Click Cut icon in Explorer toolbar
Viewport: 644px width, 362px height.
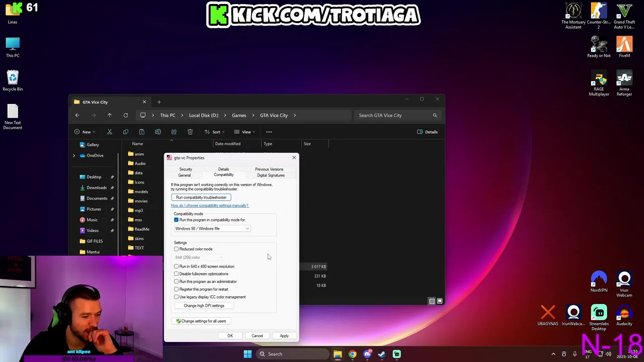(110, 132)
